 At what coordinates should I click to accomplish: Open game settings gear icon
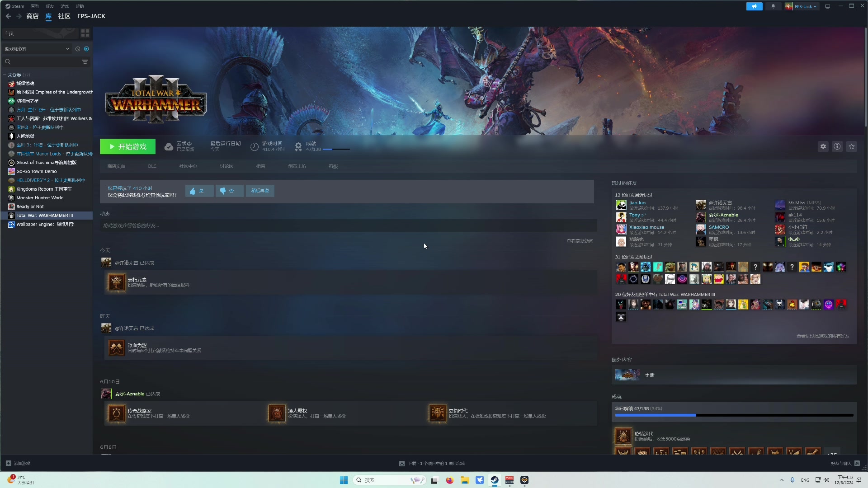pos(823,146)
